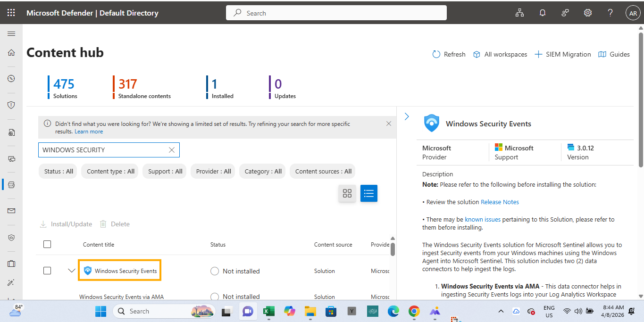Open Guides
The image size is (644, 322).
tap(614, 54)
